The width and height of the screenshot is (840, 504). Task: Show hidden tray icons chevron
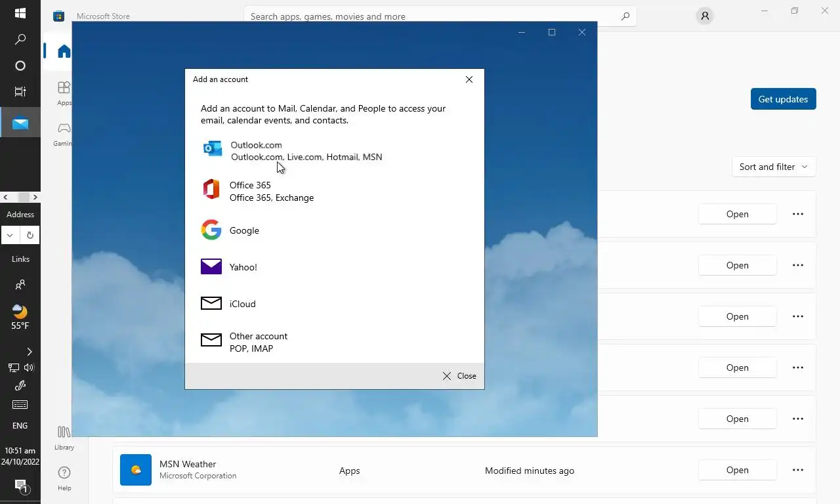click(x=29, y=352)
